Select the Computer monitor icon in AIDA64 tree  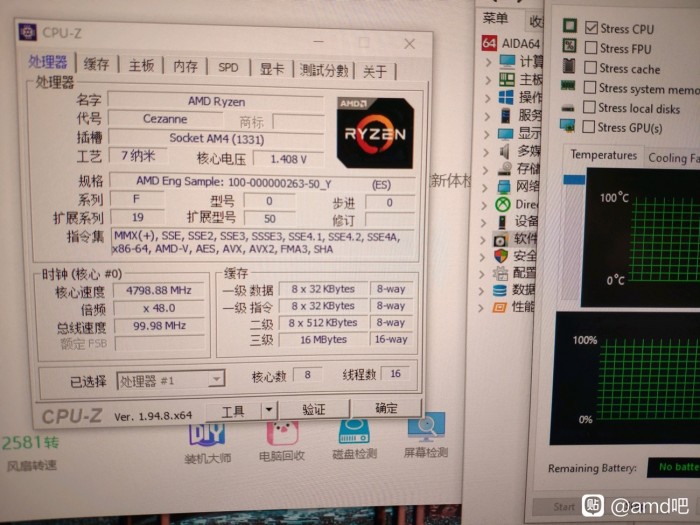tap(508, 61)
